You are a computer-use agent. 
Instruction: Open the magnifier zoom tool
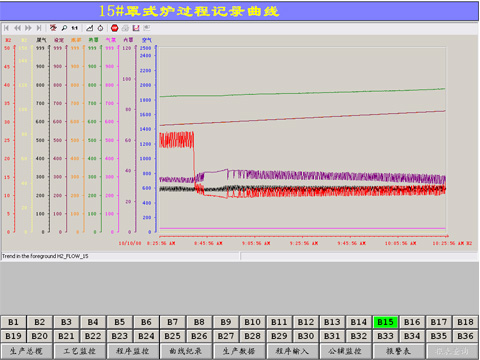point(64,28)
